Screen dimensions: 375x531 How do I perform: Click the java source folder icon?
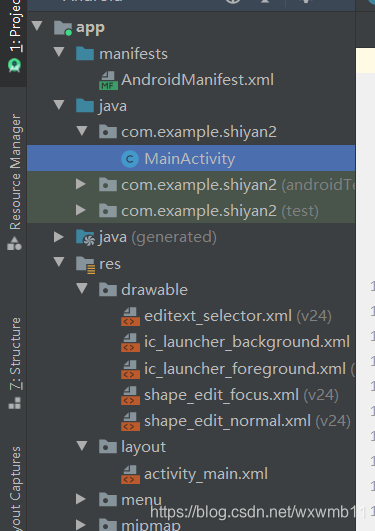pyautogui.click(x=85, y=106)
